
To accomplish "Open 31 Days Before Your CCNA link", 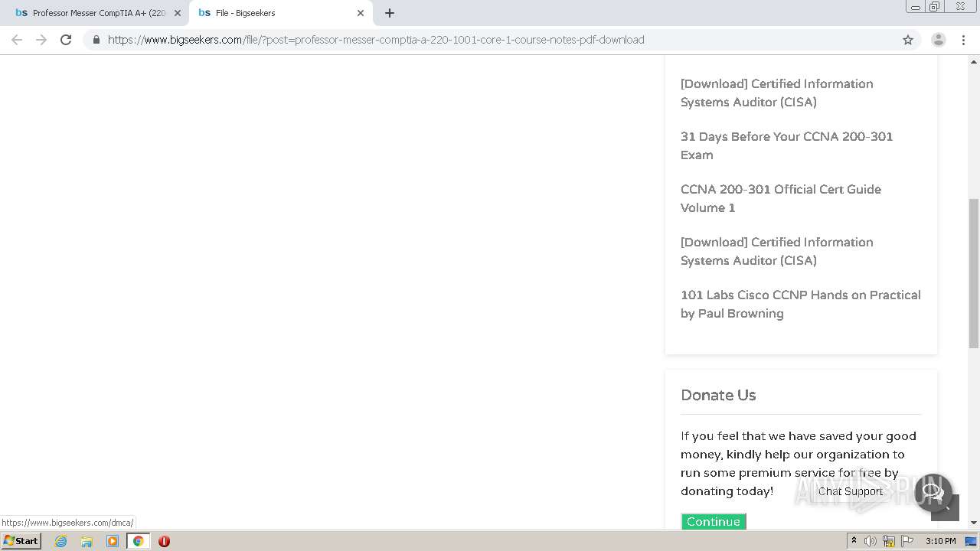I will [x=786, y=145].
